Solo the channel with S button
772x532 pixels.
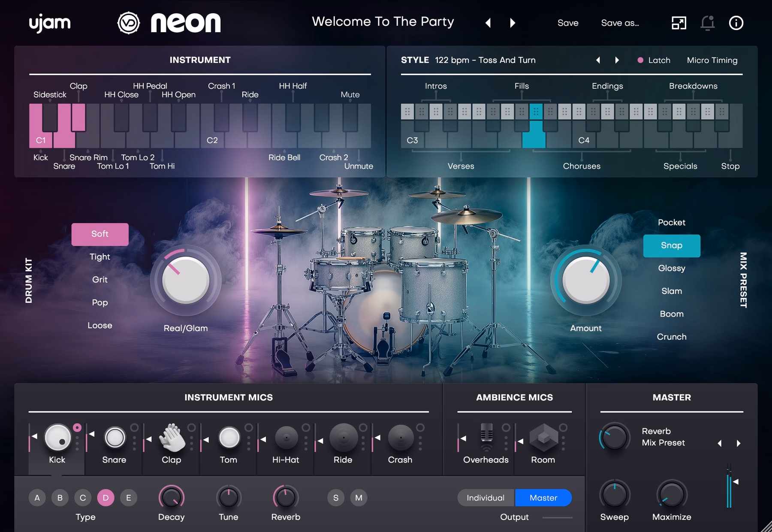pos(336,498)
